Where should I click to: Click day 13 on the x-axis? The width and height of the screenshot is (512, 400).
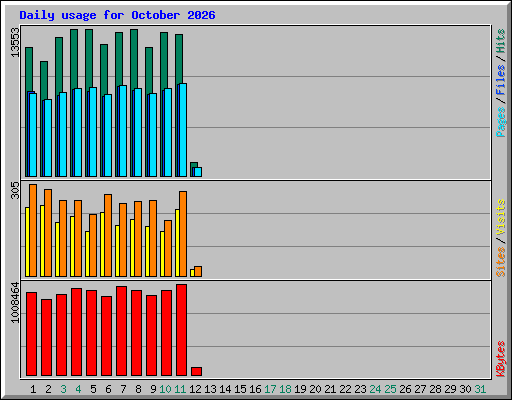tap(210, 389)
